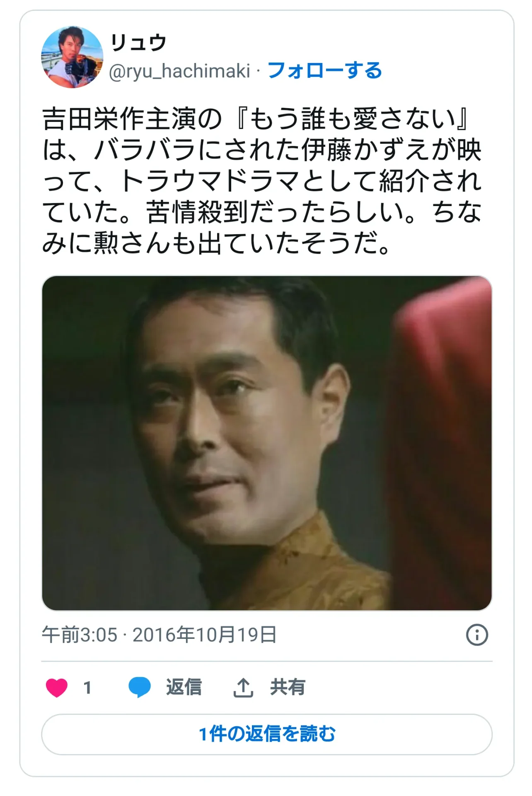The width and height of the screenshot is (532, 796).
Task: Open the display name リュウ
Action: coord(138,42)
